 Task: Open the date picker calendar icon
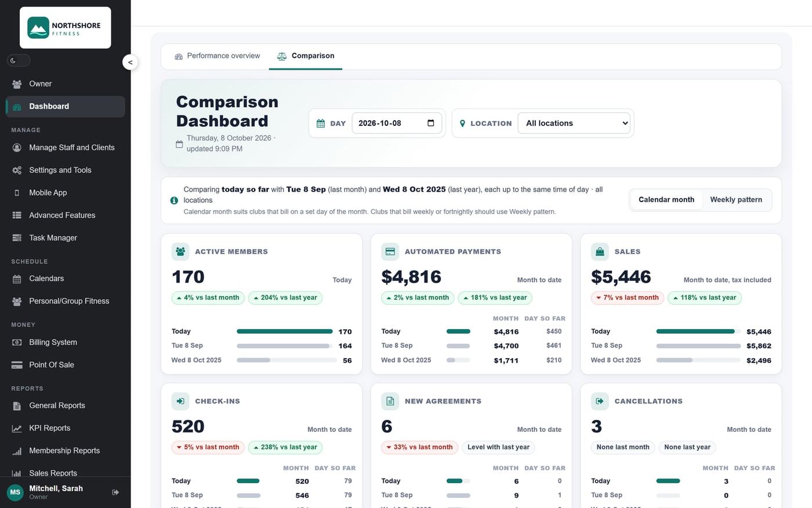tap(430, 123)
